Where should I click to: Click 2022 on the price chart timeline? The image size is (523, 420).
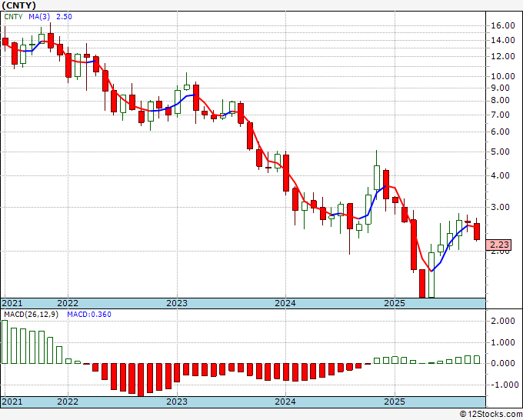point(68,303)
